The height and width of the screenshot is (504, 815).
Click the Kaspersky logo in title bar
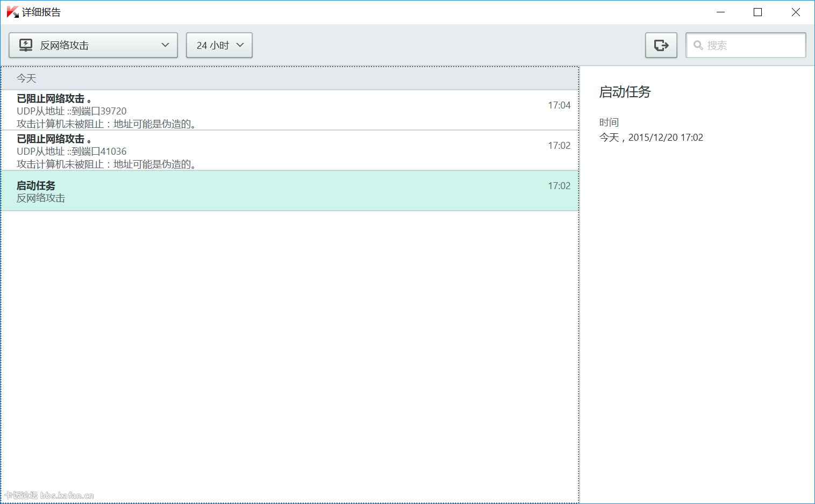click(x=12, y=12)
